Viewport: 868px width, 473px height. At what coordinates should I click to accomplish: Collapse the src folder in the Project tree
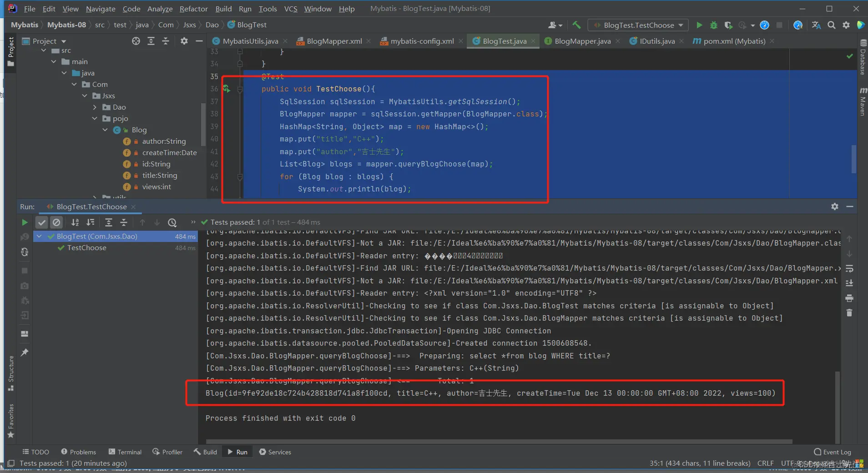44,50
